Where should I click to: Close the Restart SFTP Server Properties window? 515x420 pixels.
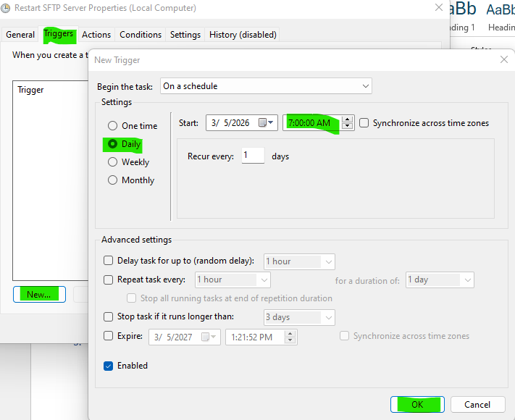coord(438,7)
